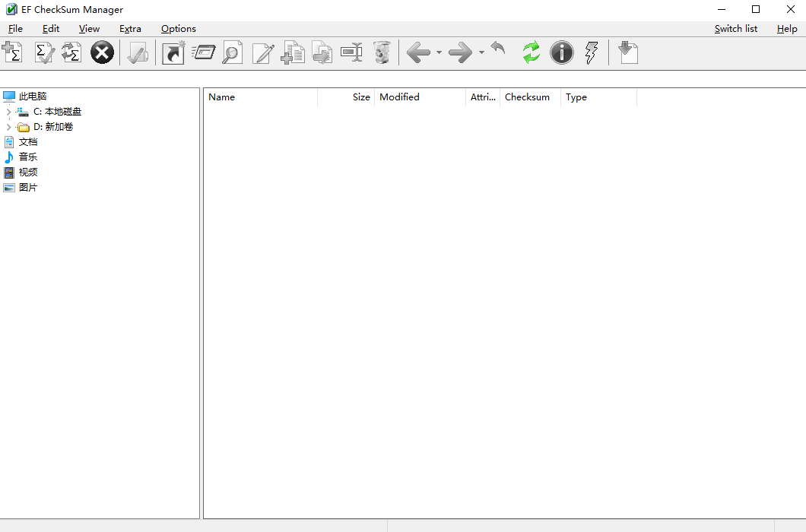The image size is (806, 532).
Task: Open the back arrow history dropdown
Action: coord(439,52)
